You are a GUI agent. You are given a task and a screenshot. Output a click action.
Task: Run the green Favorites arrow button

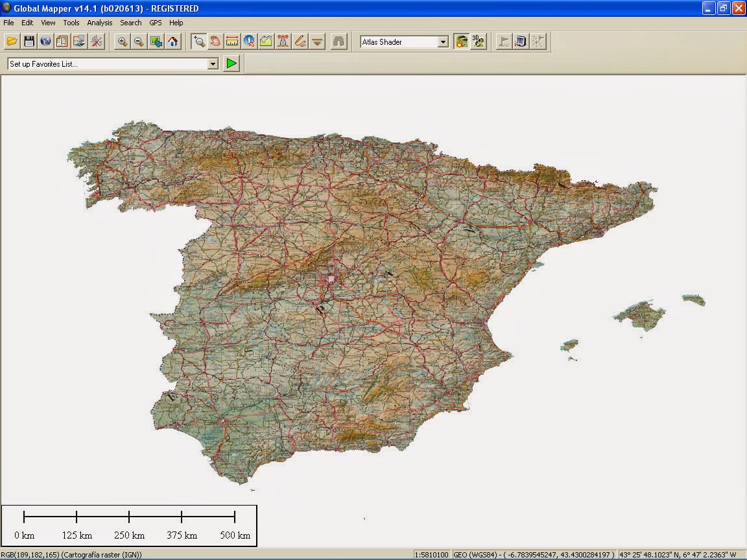(x=231, y=64)
